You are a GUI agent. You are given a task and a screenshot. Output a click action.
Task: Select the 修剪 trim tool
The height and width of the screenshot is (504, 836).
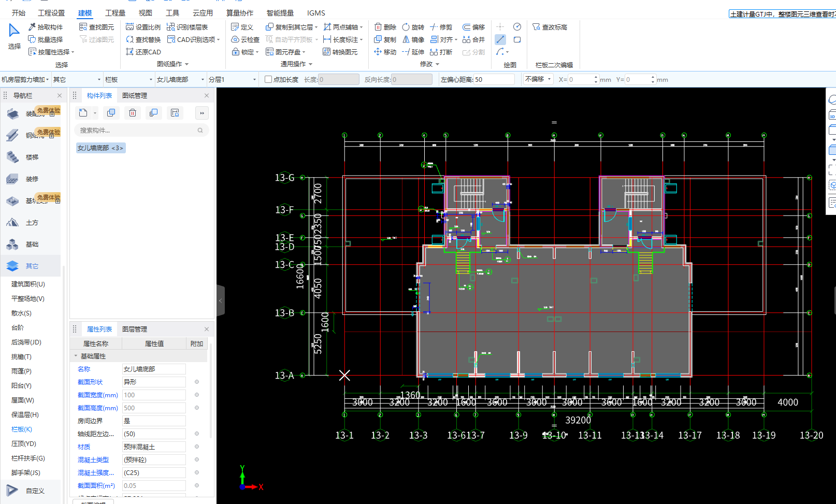tap(441, 27)
